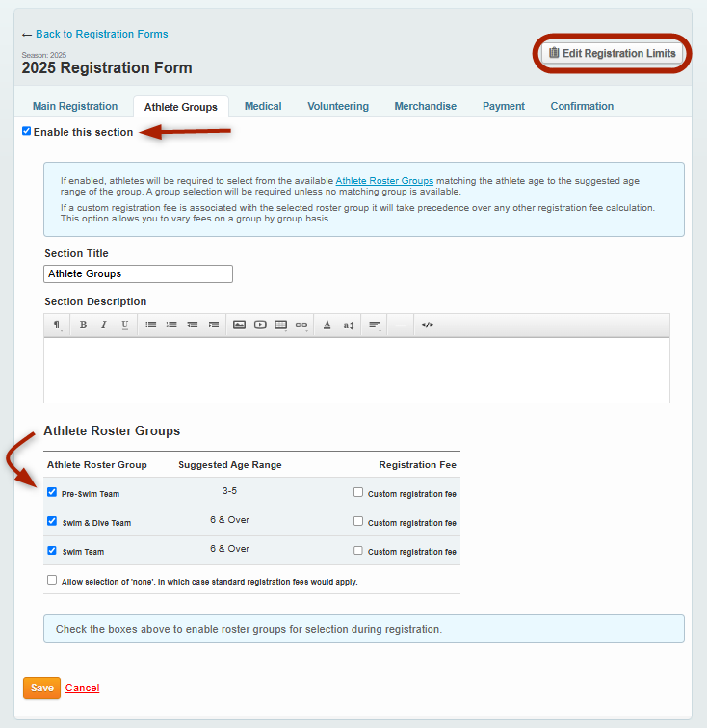Toggle underline formatting in description editor
The height and width of the screenshot is (728, 707).
tap(125, 325)
